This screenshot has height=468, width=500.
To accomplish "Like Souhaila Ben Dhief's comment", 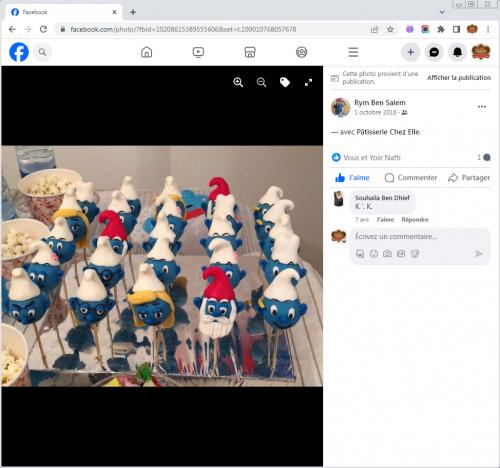I will point(385,219).
